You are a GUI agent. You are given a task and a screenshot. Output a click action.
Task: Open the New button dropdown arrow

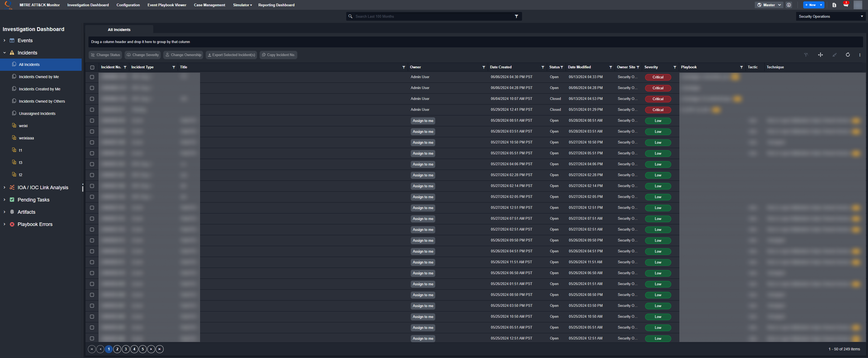(821, 5)
